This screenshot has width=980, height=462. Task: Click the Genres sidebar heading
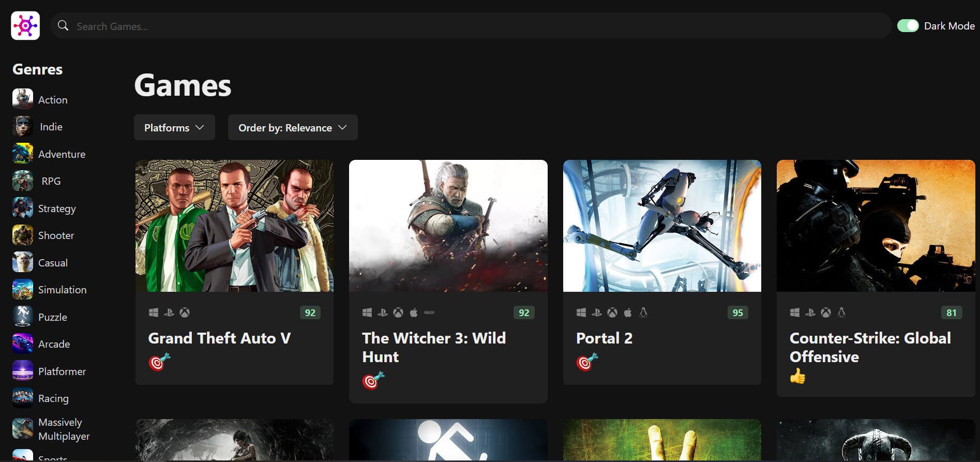click(37, 69)
